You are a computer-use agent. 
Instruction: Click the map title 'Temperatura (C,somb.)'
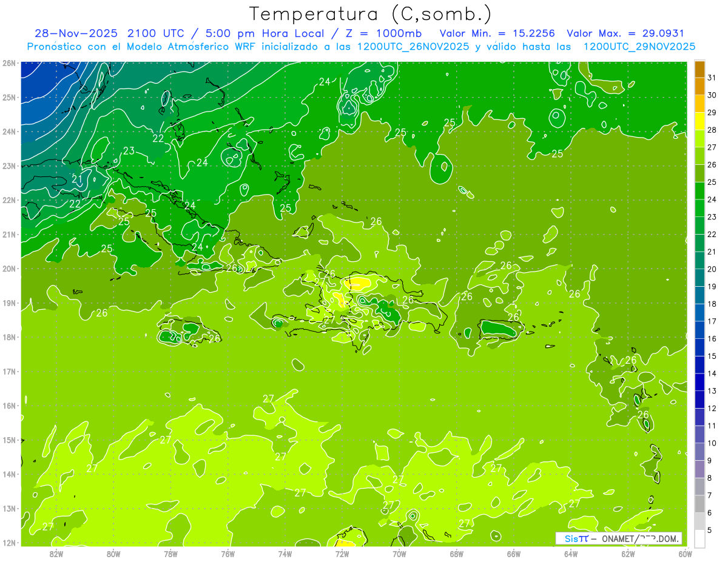click(x=371, y=14)
